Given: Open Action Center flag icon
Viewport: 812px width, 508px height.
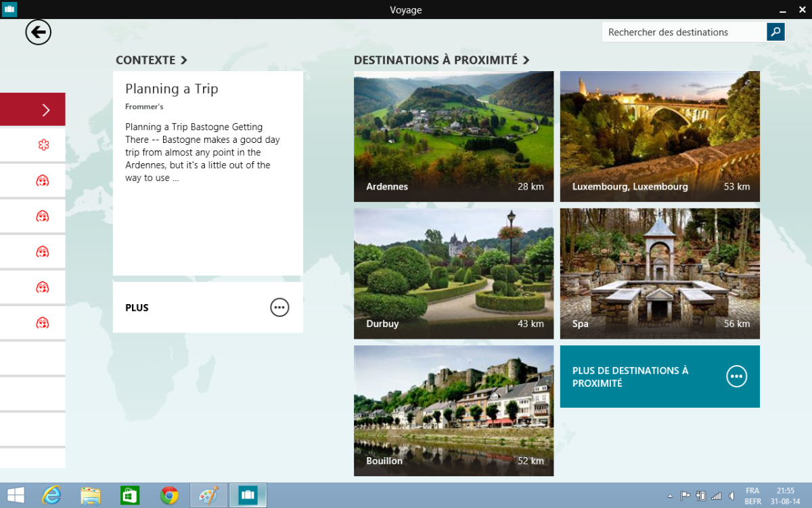Looking at the screenshot, I should [685, 496].
